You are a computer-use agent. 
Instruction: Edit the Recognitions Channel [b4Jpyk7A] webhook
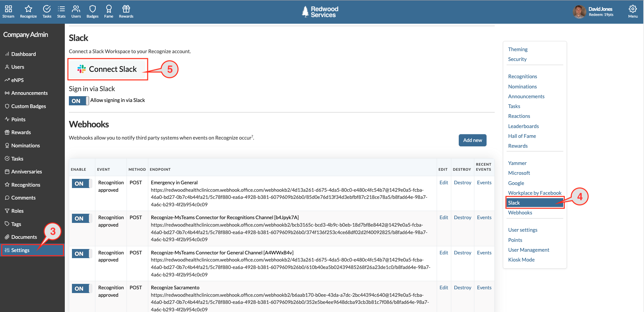444,217
